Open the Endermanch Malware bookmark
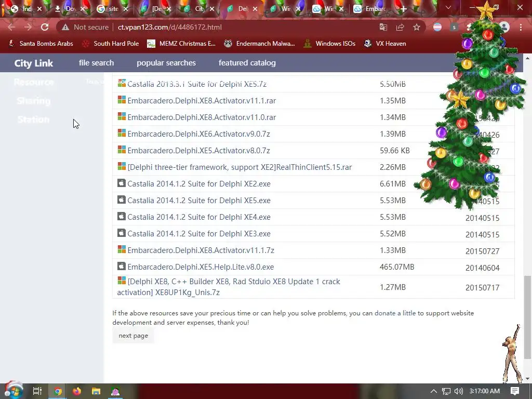532x399 pixels. [260, 44]
